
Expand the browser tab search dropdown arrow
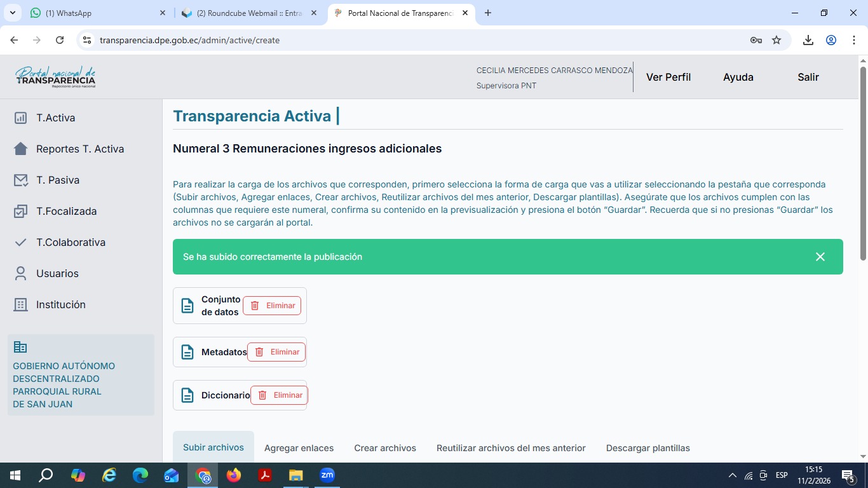point(13,13)
